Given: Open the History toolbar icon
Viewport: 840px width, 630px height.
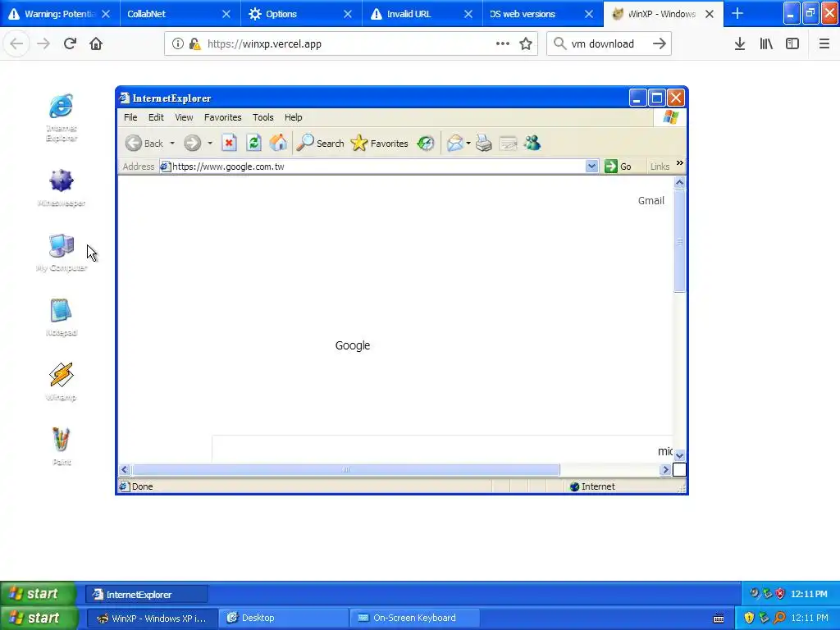Looking at the screenshot, I should point(426,143).
